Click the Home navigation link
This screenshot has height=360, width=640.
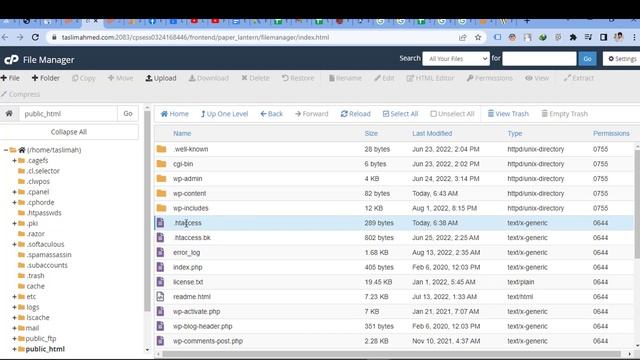(175, 114)
